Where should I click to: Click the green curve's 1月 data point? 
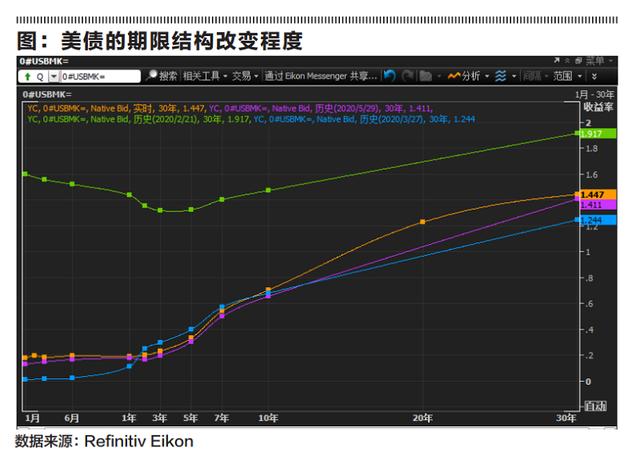[x=25, y=174]
